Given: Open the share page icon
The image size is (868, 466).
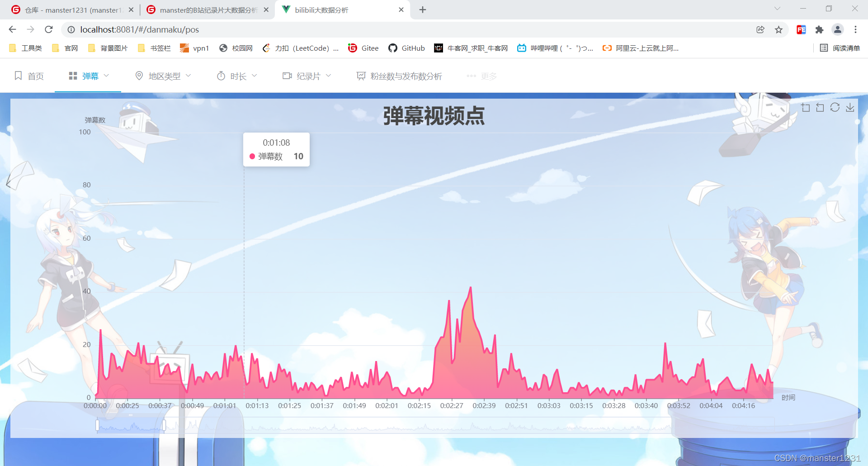Looking at the screenshot, I should click(x=760, y=29).
